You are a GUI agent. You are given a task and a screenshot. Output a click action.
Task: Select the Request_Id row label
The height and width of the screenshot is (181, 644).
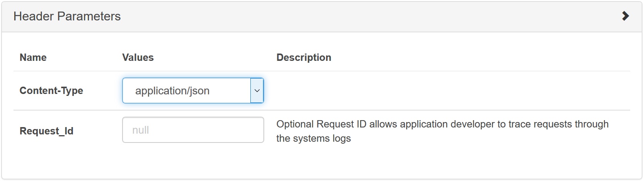click(x=47, y=131)
